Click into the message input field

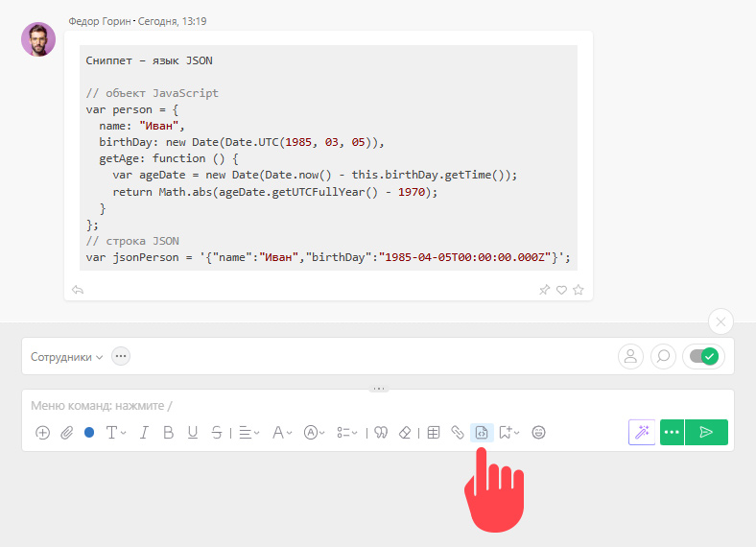(x=377, y=406)
